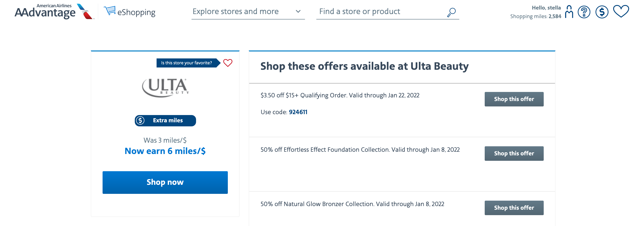Click the Hello, stella greeting
Viewport: 644px width, 226px height.
click(546, 8)
